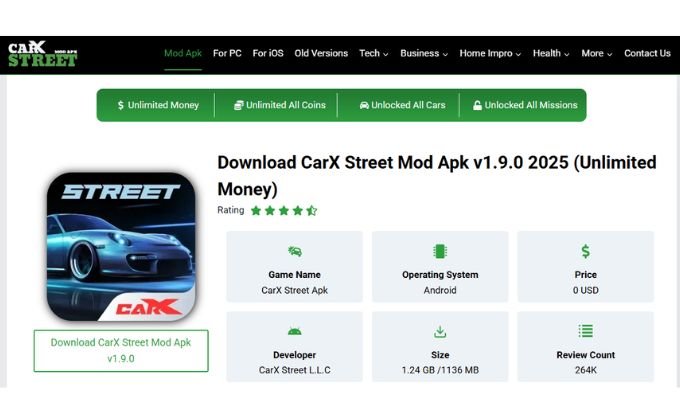Select the Mod Apk menu item

183,54
